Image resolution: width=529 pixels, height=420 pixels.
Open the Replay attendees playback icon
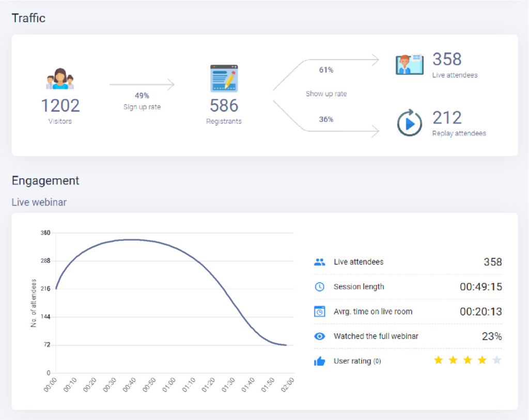tap(409, 122)
